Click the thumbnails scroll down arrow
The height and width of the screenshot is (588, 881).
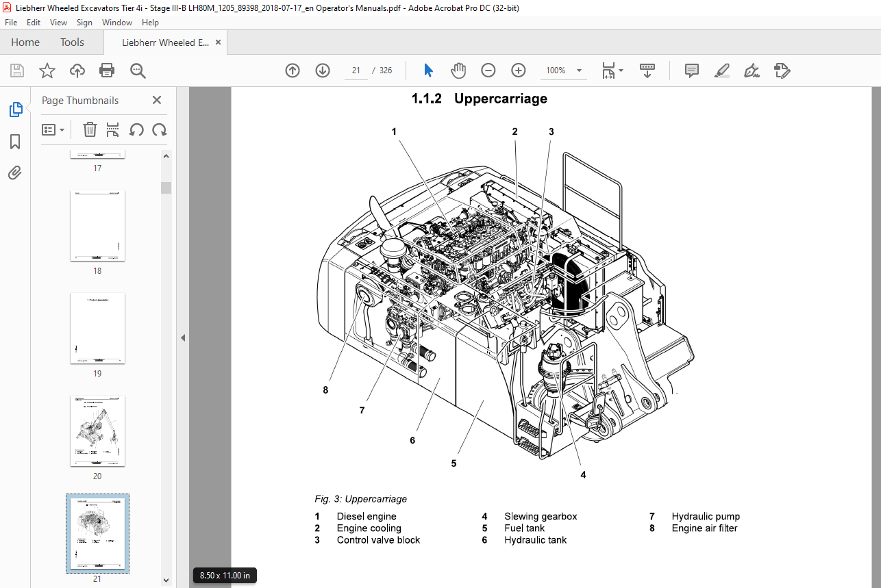coord(166,580)
